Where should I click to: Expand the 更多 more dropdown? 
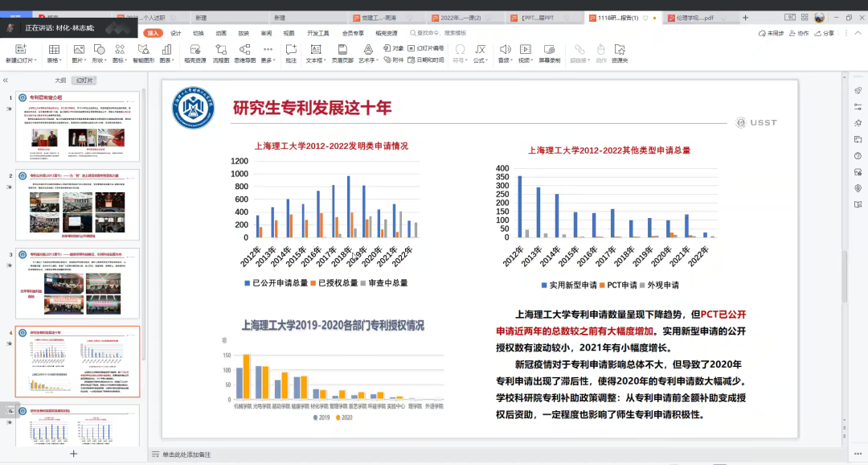[x=268, y=54]
